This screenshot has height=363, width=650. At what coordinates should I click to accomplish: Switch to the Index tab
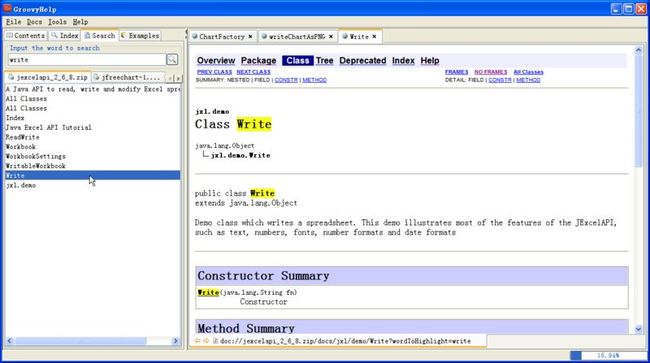click(x=65, y=36)
